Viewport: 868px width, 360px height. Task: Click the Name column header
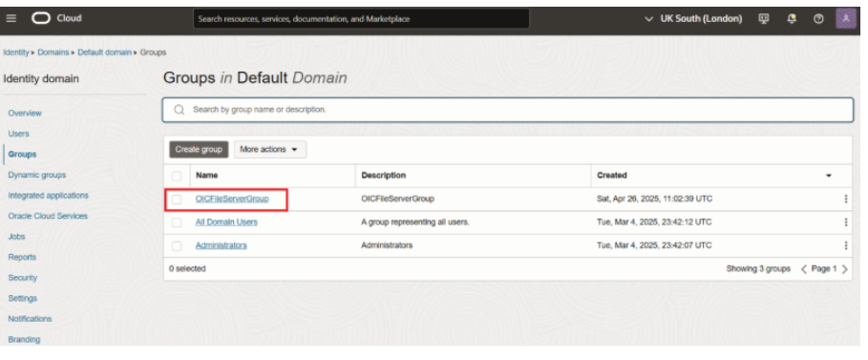[206, 176]
